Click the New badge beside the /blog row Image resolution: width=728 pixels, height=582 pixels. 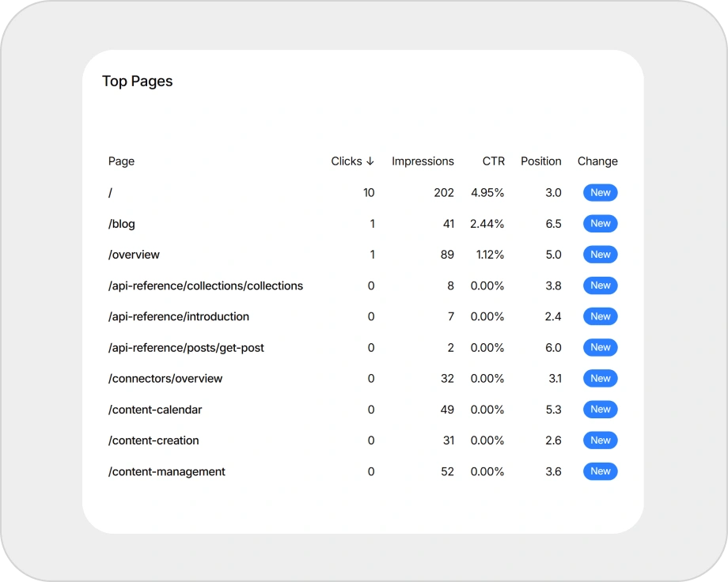600,224
